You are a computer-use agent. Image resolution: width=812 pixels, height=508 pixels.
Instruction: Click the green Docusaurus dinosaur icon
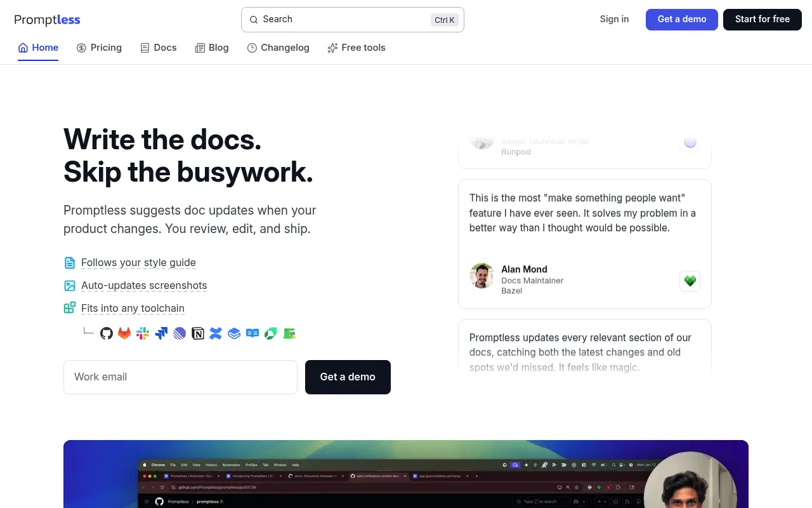pyautogui.click(x=289, y=333)
